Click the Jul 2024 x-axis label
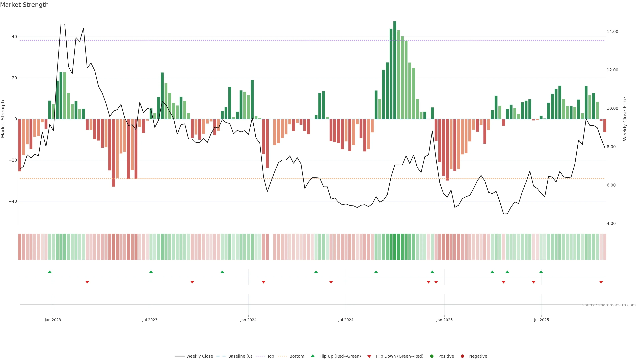Screen dimensions: 644x362 point(346,320)
